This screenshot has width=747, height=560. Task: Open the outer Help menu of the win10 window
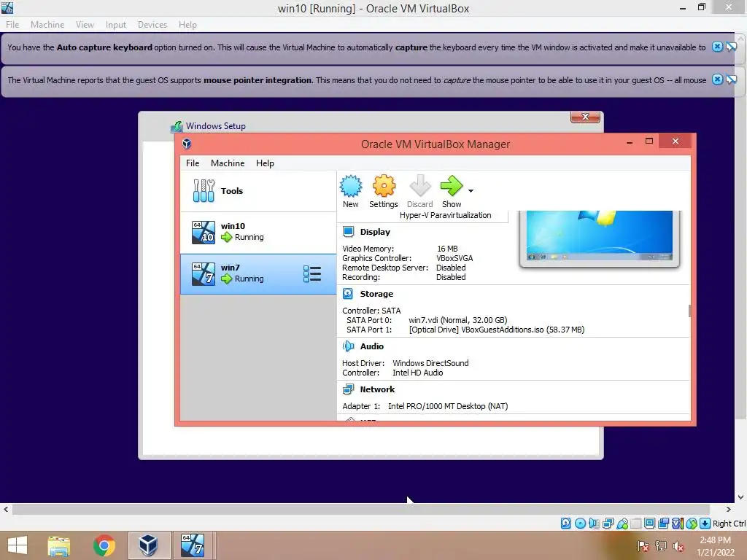coord(187,25)
